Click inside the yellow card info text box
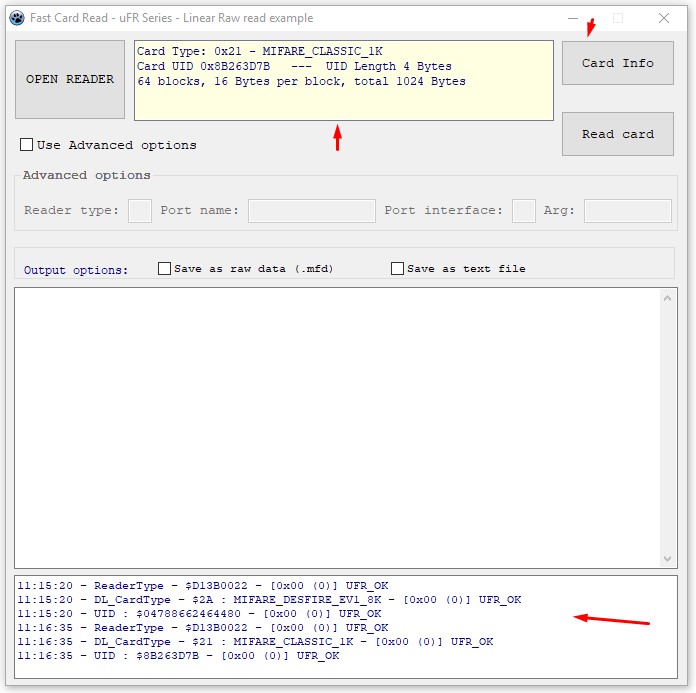Viewport: 696px width, 693px height. (x=344, y=80)
